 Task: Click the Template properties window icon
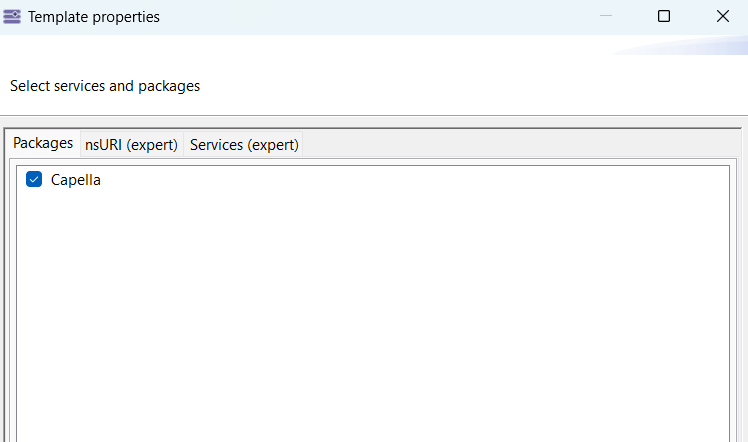tap(13, 17)
